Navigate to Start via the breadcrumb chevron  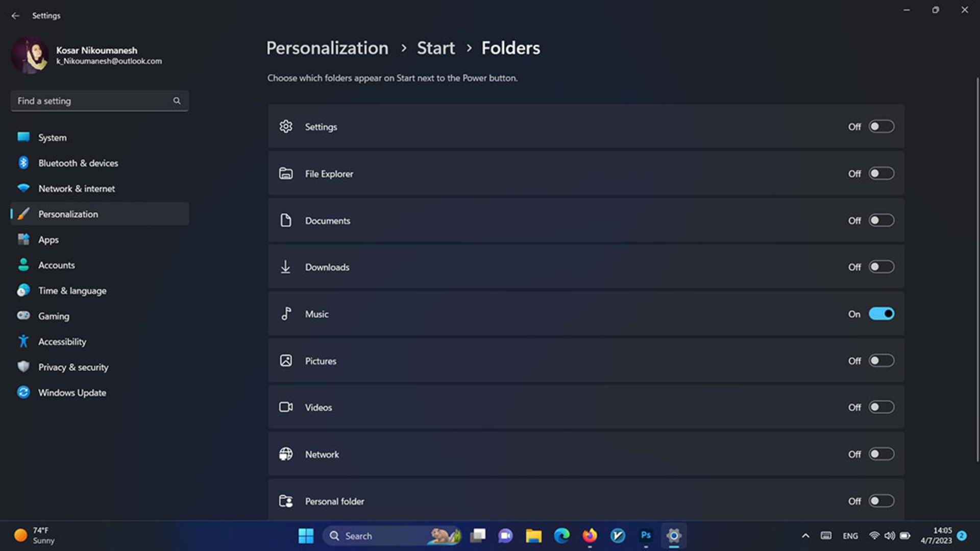tap(469, 48)
